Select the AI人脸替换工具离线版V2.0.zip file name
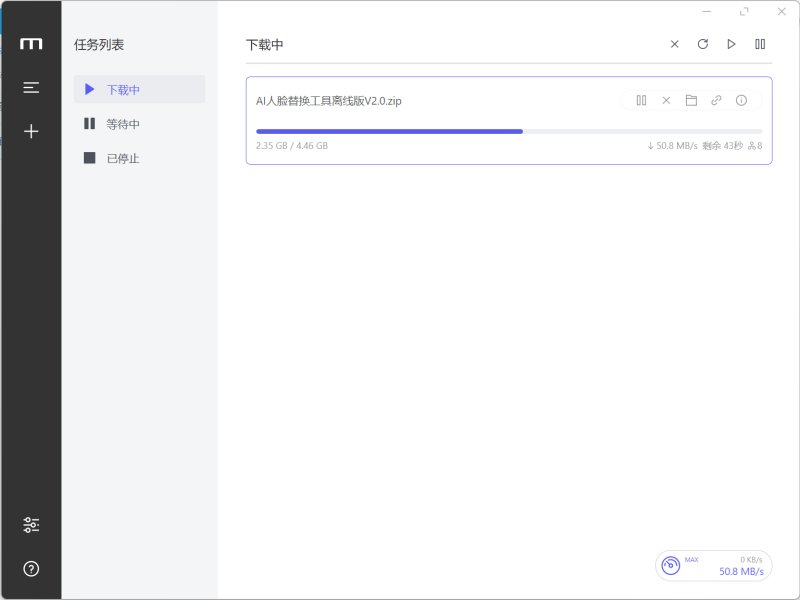This screenshot has height=600, width=800. click(329, 101)
